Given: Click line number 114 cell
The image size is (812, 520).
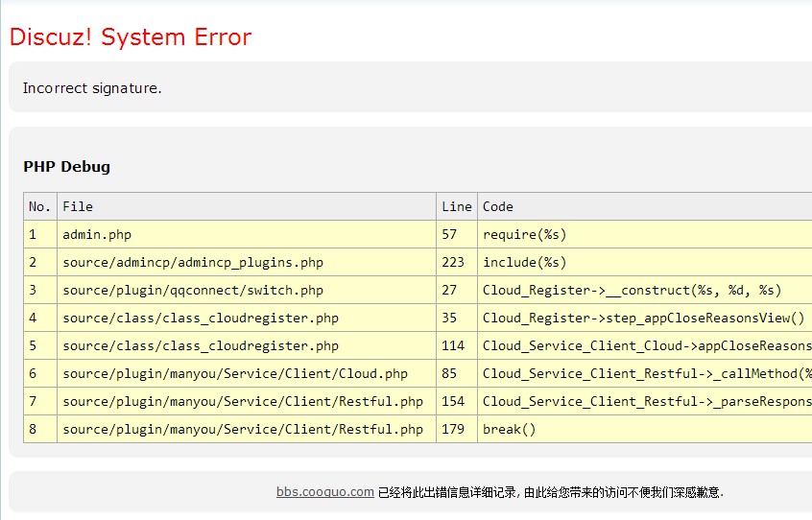Looking at the screenshot, I should (457, 345).
